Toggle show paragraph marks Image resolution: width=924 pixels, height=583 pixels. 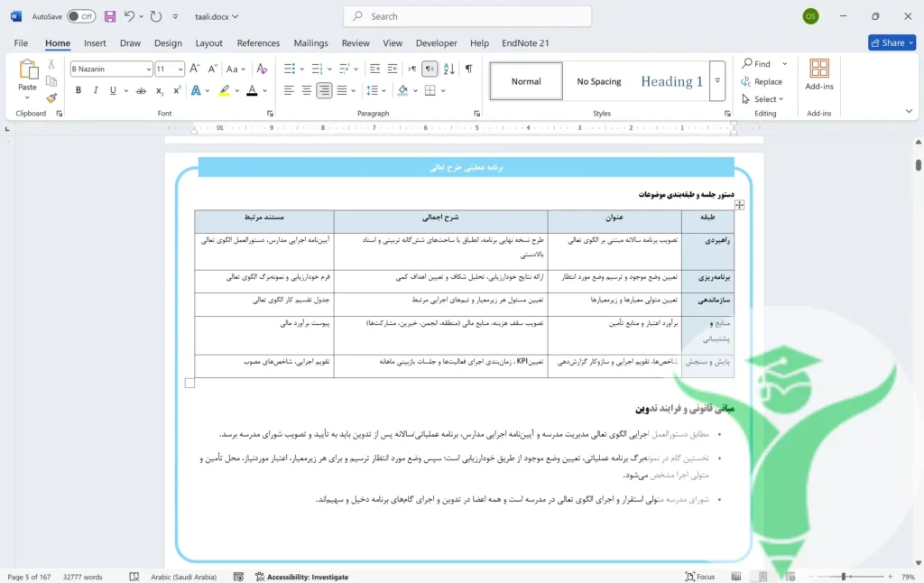tap(468, 69)
